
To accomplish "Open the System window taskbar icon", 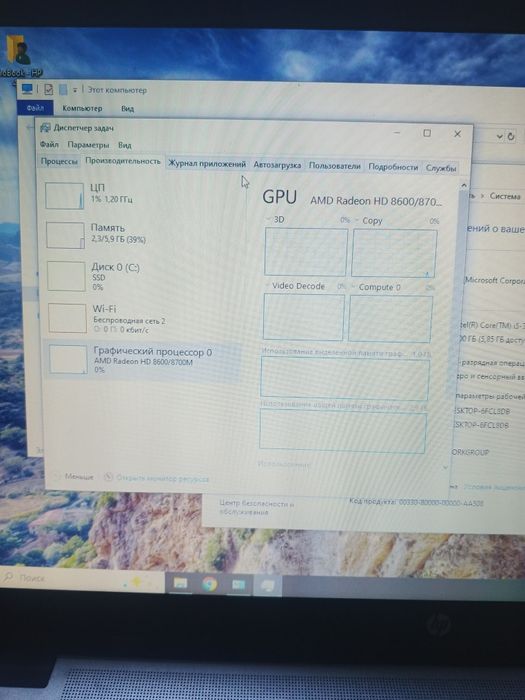I will [x=238, y=584].
